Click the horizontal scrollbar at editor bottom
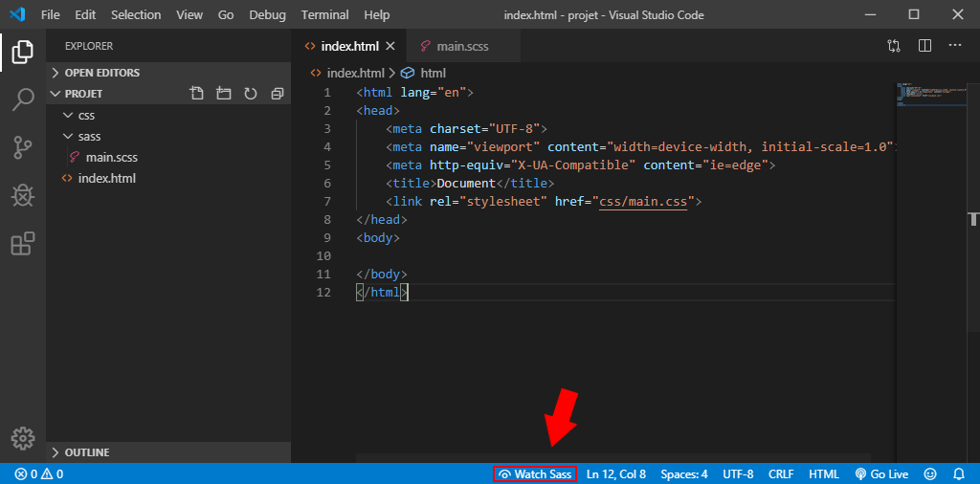The width and height of the screenshot is (980, 484). (x=613, y=458)
